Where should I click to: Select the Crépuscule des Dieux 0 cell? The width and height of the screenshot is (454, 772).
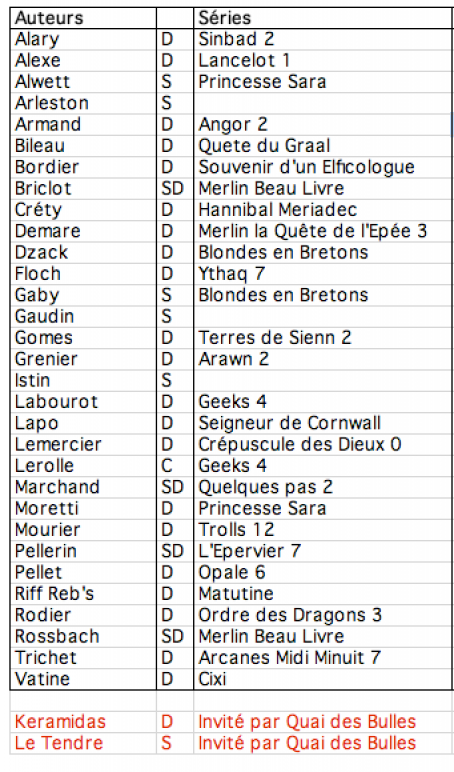point(323,445)
